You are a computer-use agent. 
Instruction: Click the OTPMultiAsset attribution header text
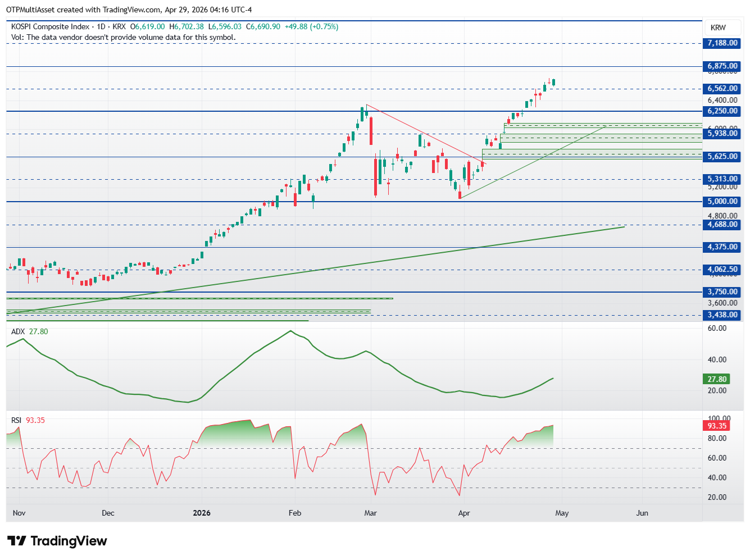click(x=129, y=10)
